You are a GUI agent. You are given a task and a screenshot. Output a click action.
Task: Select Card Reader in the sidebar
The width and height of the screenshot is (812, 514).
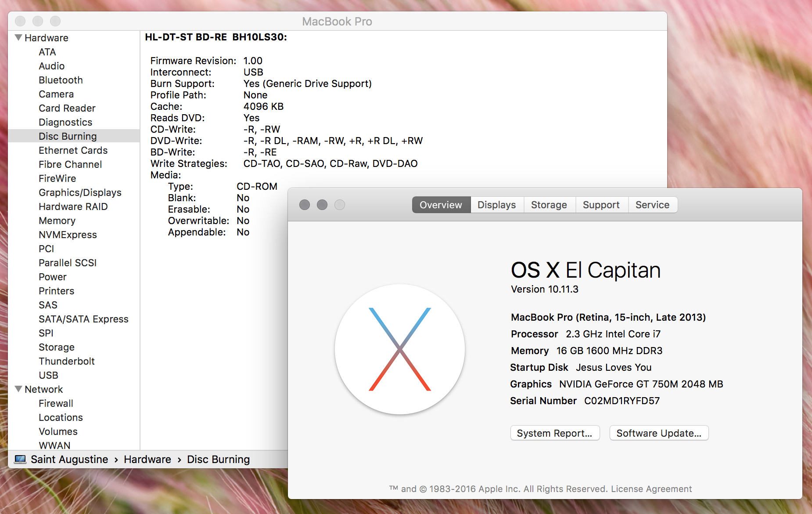(67, 108)
